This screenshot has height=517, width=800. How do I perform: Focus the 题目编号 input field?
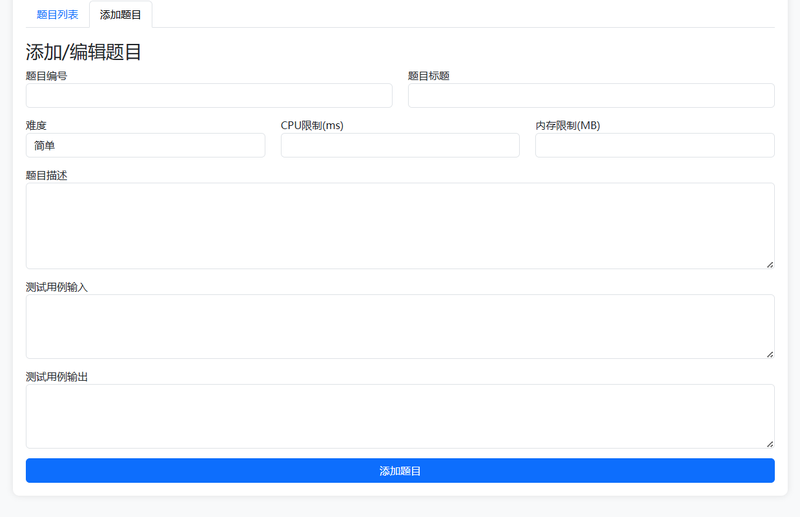point(209,95)
